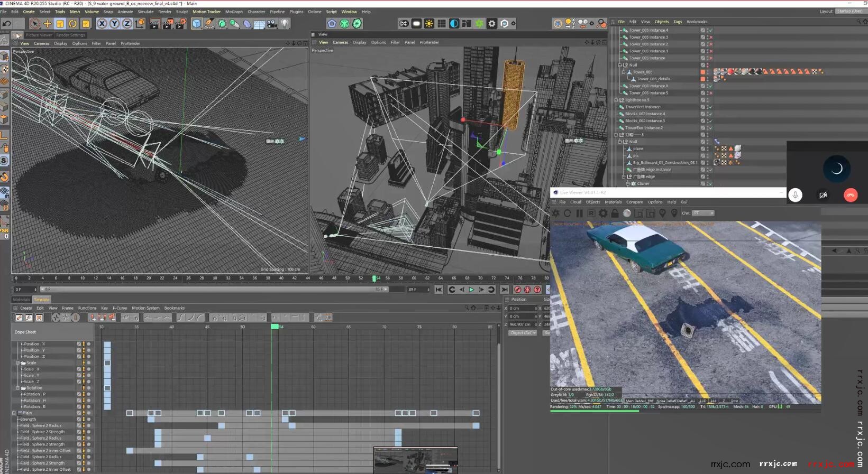This screenshot has height=474, width=868.
Task: Open the Deformer objects icon
Action: (x=247, y=23)
